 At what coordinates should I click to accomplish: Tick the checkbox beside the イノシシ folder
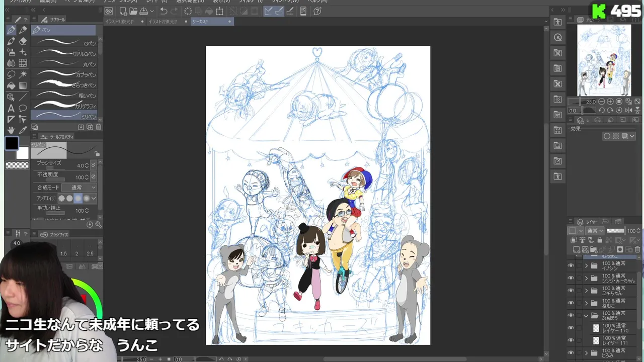click(579, 265)
